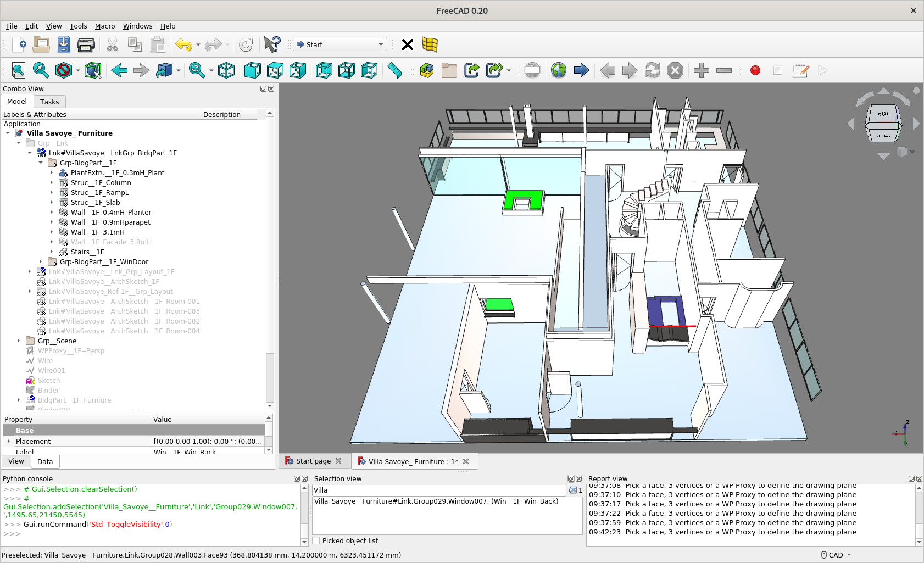Select Struc__1F_Slab in tree
924x563 pixels.
click(95, 202)
